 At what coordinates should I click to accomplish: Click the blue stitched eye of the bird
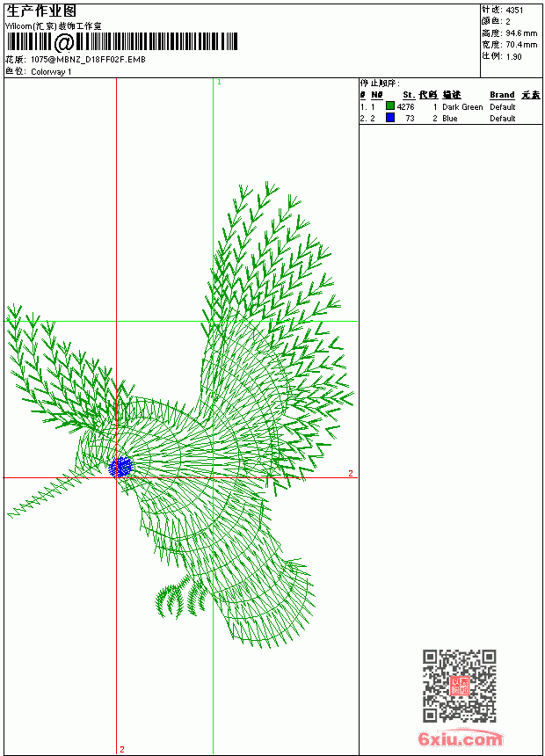tap(120, 467)
